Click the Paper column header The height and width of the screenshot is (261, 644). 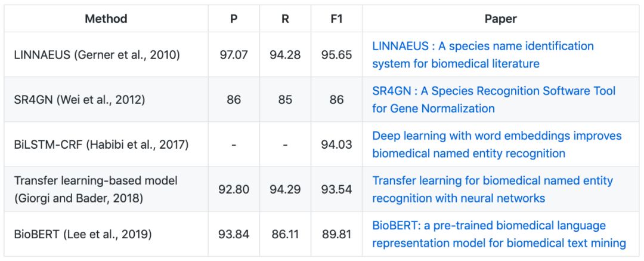pos(500,19)
